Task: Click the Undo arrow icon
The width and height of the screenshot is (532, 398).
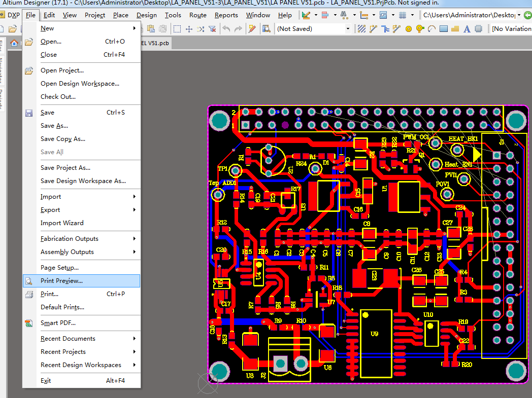Action: (226, 29)
